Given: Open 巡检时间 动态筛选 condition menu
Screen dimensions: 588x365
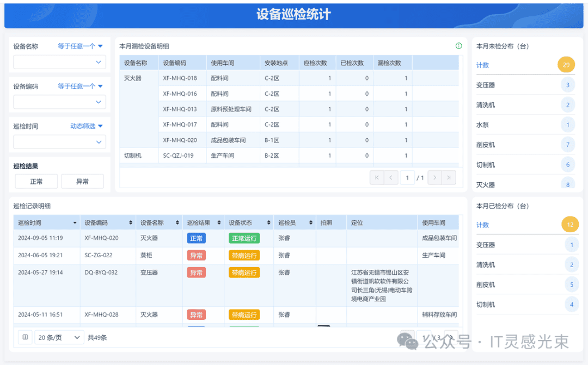Looking at the screenshot, I should [x=86, y=126].
